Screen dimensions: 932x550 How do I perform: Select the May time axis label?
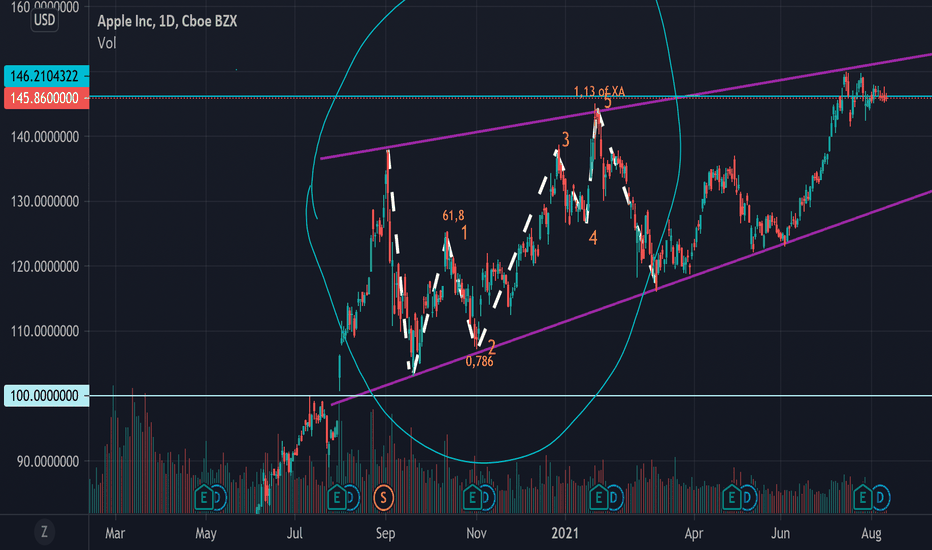point(206,533)
